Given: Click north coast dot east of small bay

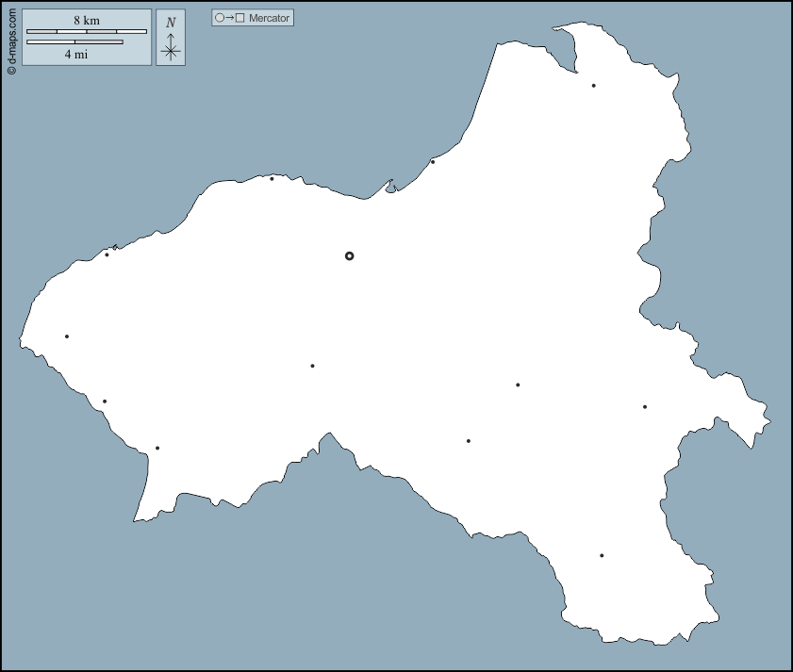Looking at the screenshot, I should click(x=433, y=162).
